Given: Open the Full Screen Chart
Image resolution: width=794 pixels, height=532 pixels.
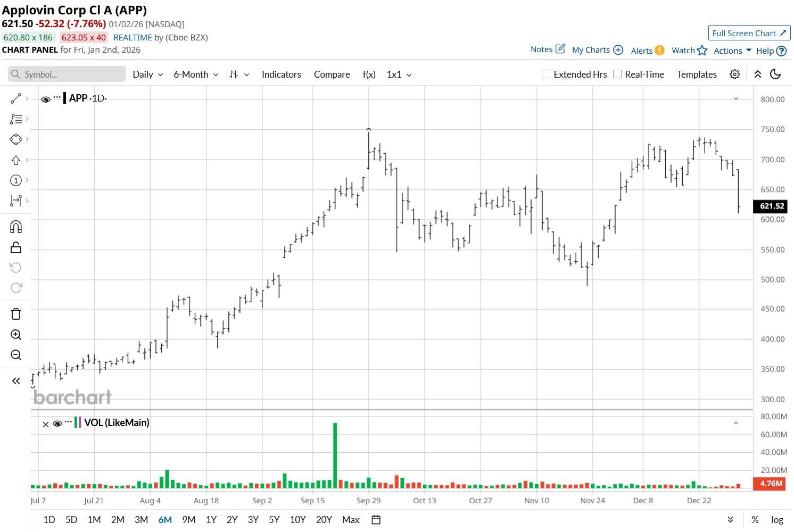Looking at the screenshot, I should point(749,33).
